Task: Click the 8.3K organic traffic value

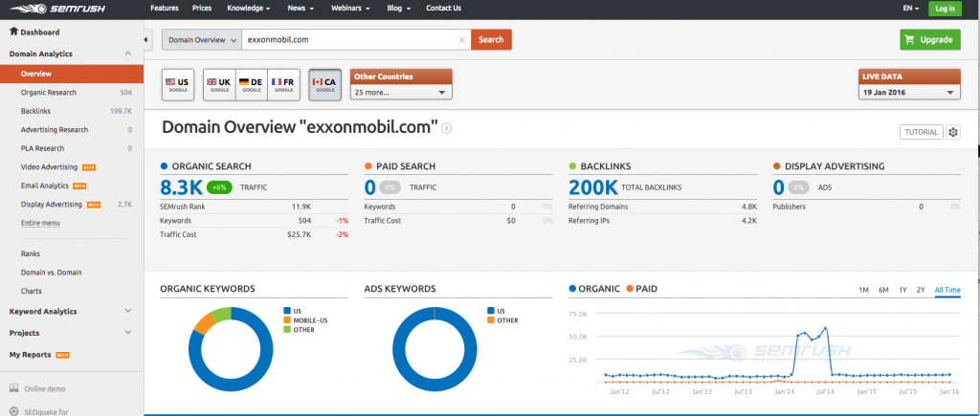Action: (180, 186)
